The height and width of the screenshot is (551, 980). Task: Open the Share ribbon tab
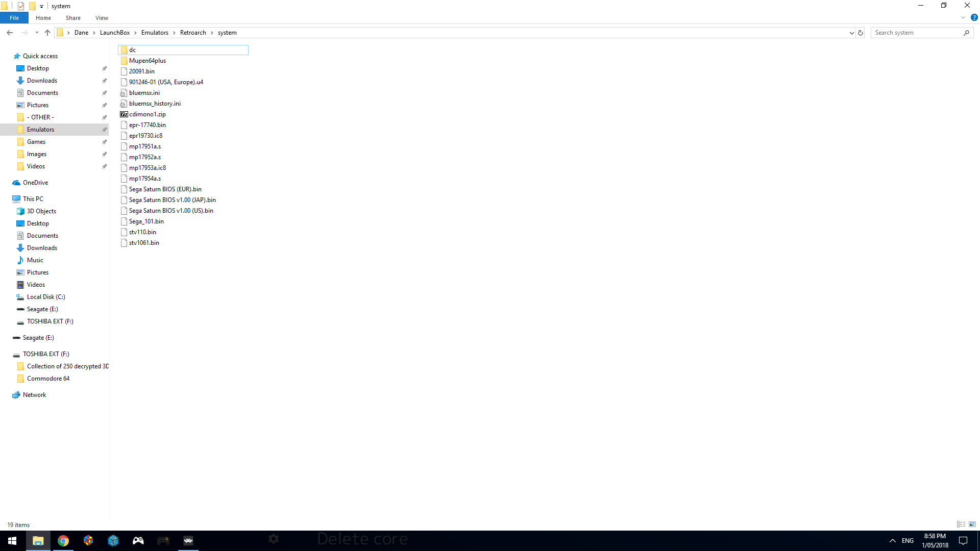73,18
